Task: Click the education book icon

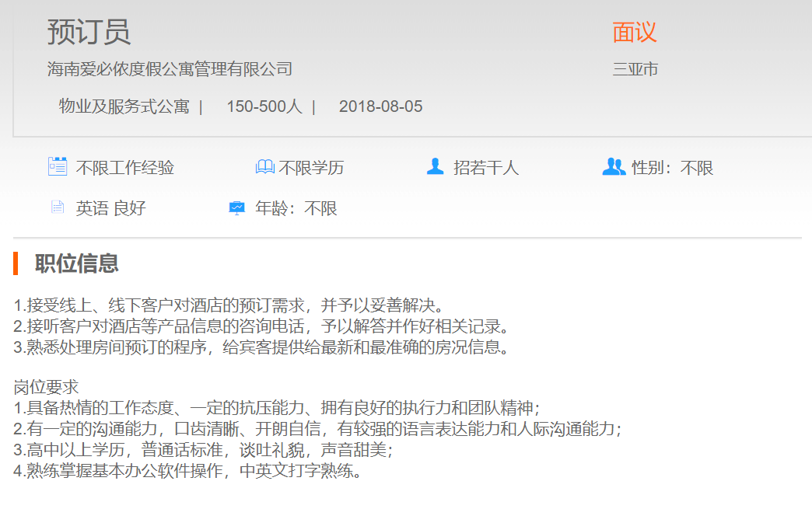Action: pyautogui.click(x=265, y=167)
